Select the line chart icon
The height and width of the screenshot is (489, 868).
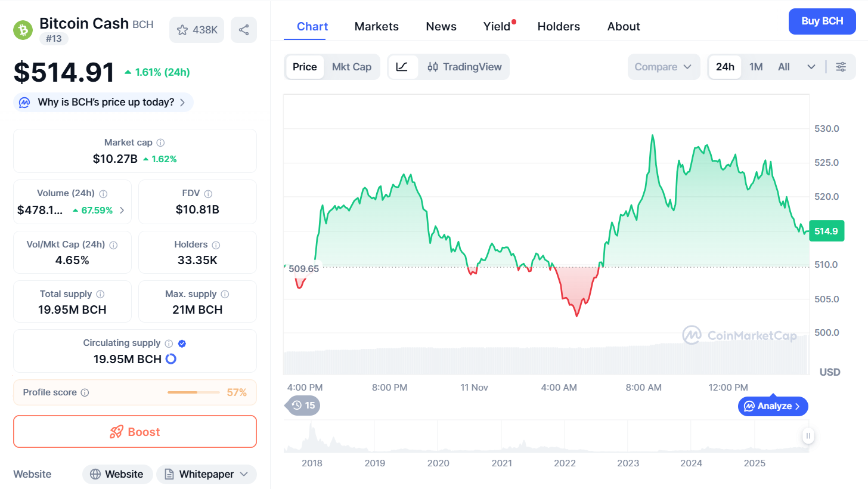tap(403, 67)
